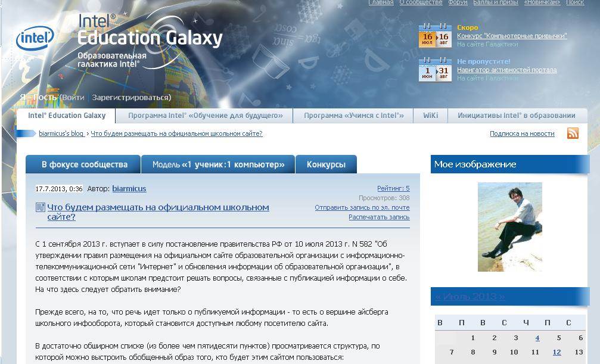The image size is (600, 364).
Task: Open author biarmicus profile link
Action: [129, 189]
